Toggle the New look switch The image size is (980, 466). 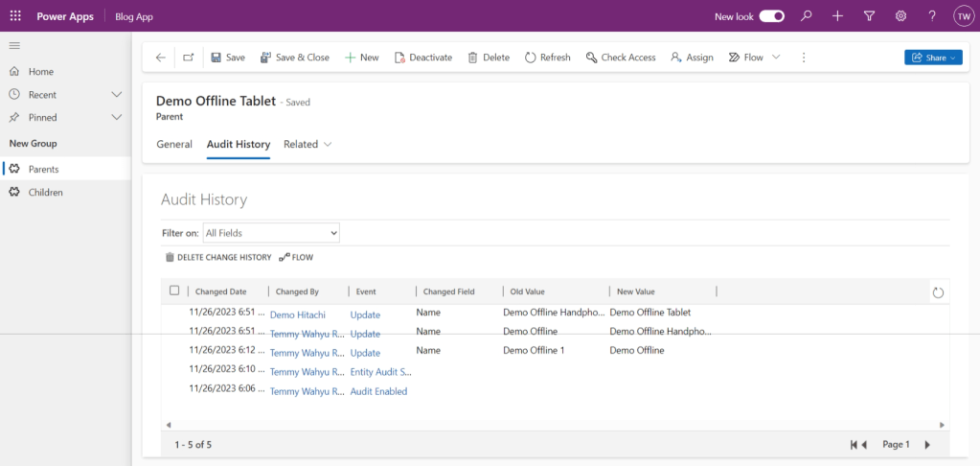coord(772,17)
